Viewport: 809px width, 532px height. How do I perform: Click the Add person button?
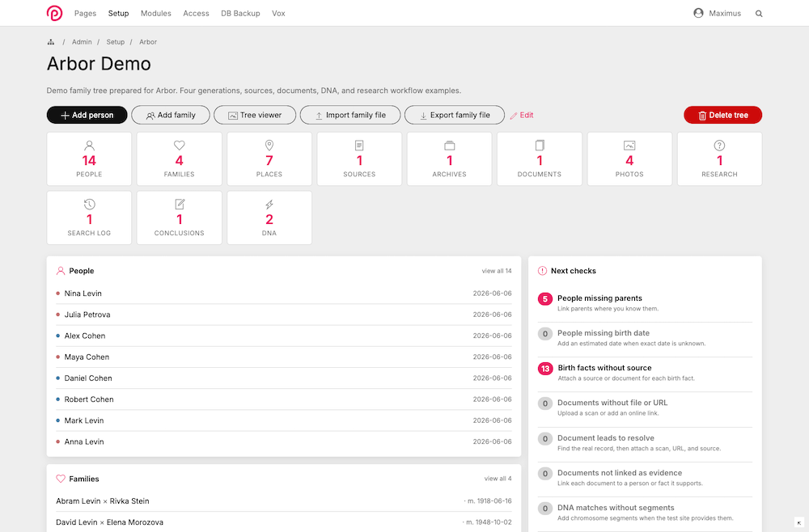[87, 115]
